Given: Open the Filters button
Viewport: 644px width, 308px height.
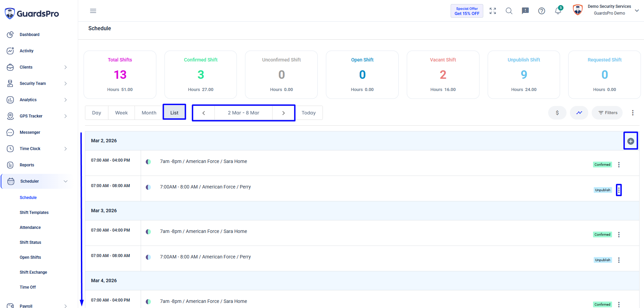Looking at the screenshot, I should tap(607, 113).
